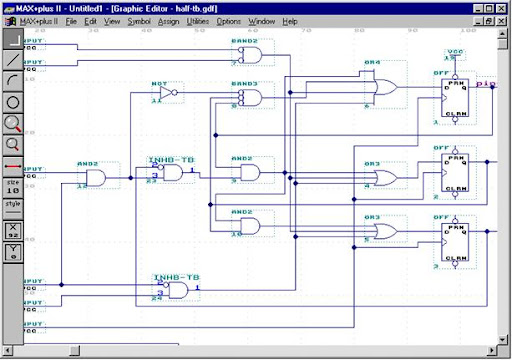The width and height of the screenshot is (512, 360).
Task: Select the arc drawing tool
Action: [13, 81]
